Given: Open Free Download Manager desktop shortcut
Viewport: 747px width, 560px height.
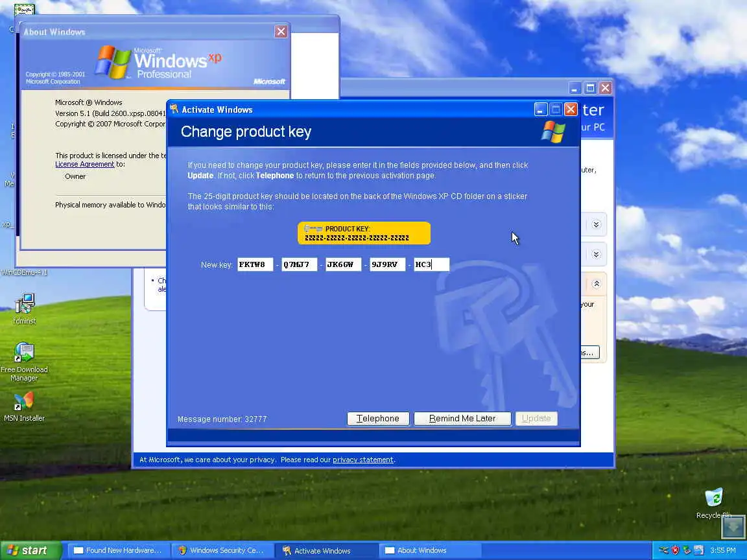Looking at the screenshot, I should pyautogui.click(x=24, y=362).
